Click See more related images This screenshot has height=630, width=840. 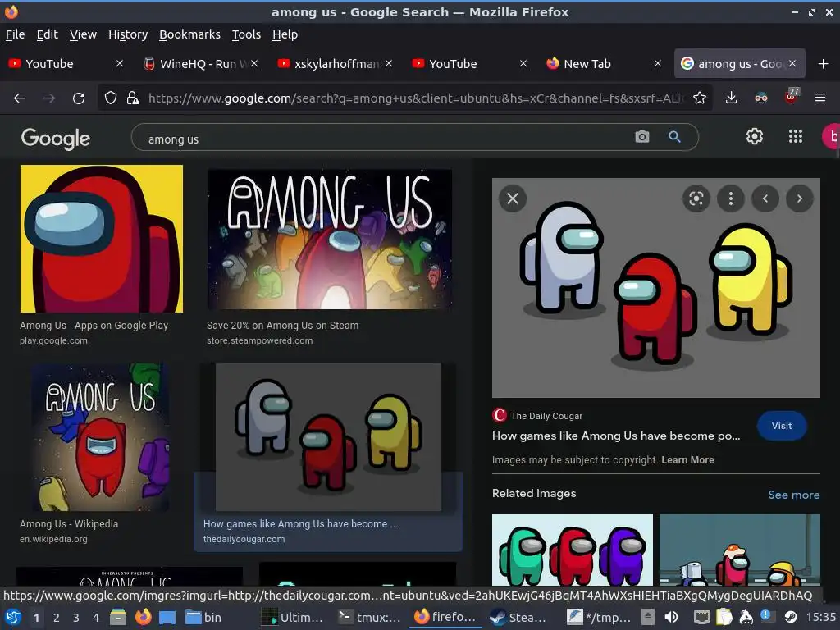click(x=793, y=495)
